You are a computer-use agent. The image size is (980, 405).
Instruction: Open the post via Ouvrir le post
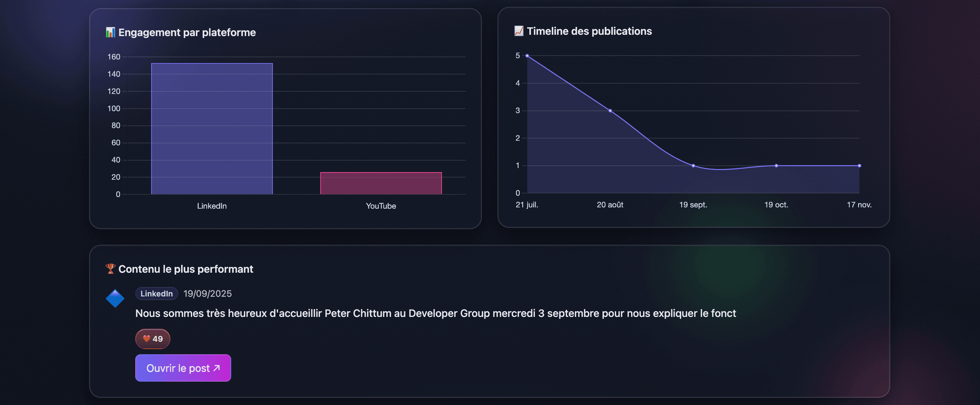coord(183,368)
